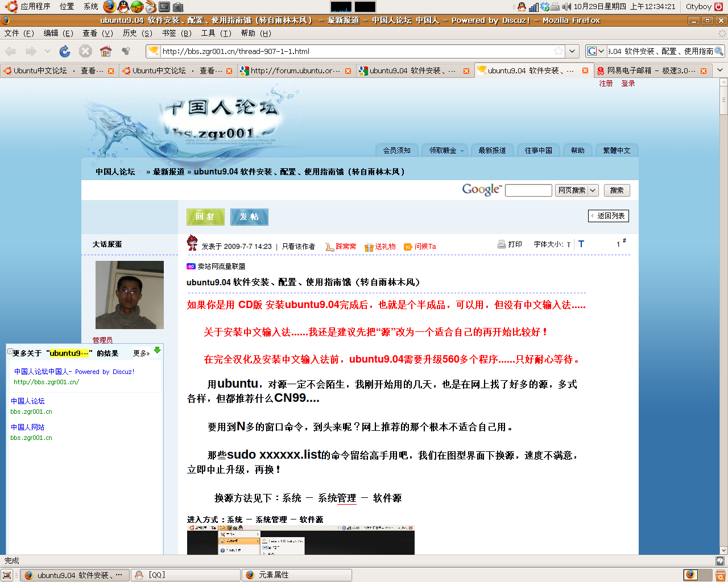Click the forward navigation arrow
Image resolution: width=728 pixels, height=582 pixels.
31,51
